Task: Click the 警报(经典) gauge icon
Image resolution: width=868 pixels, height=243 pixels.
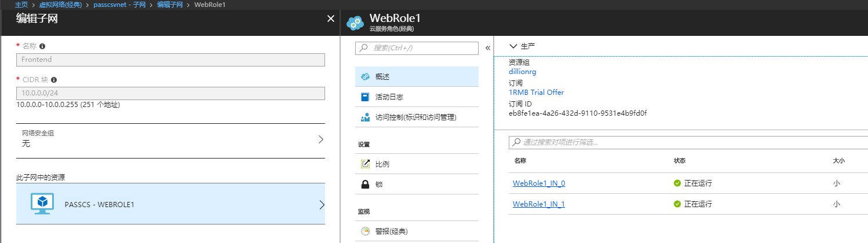Action: [365, 231]
